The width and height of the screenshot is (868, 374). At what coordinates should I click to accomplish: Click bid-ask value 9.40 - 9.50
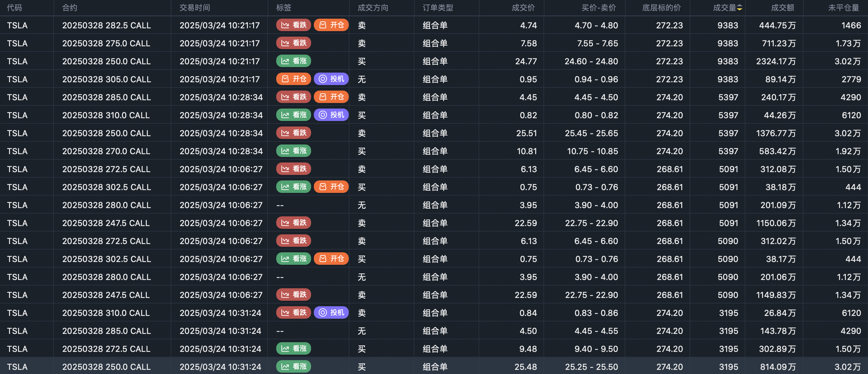[596, 349]
